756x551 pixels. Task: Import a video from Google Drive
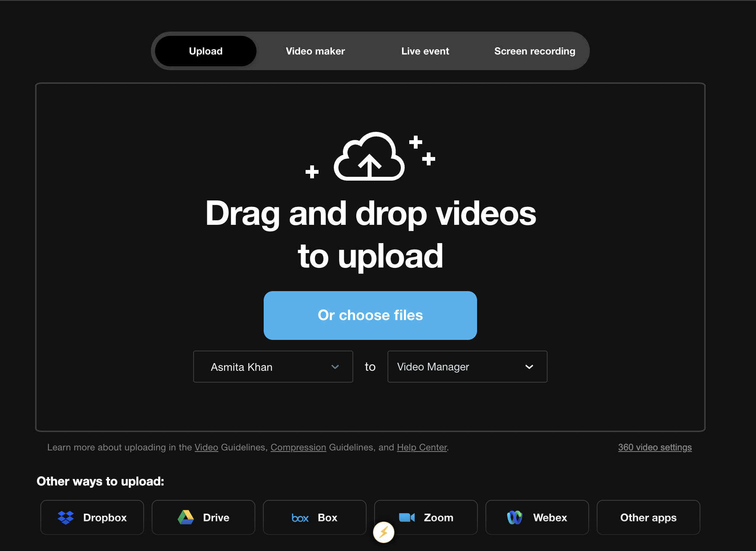point(203,517)
